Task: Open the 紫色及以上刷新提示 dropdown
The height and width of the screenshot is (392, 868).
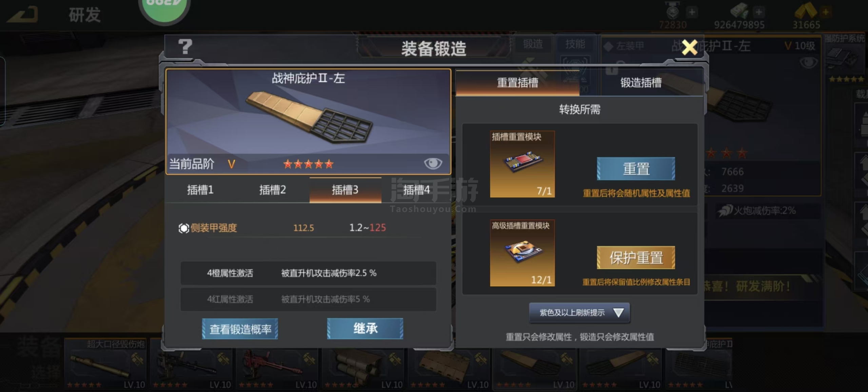Action: coord(579,313)
